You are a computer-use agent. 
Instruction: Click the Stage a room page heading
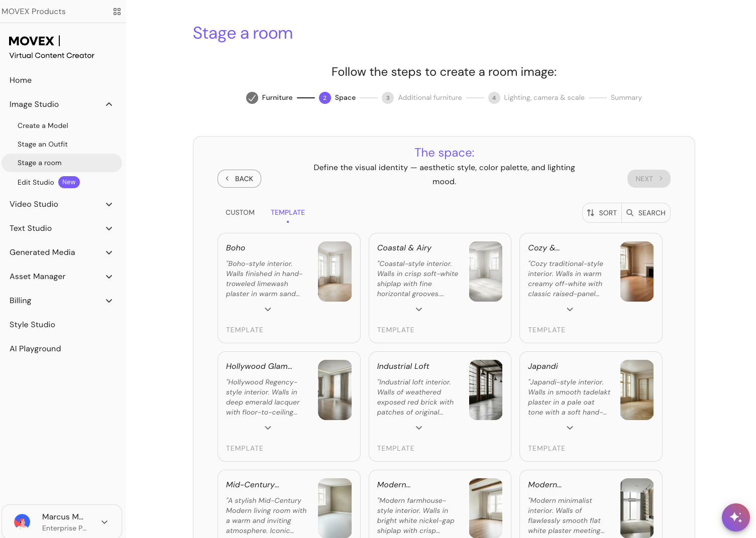(243, 33)
